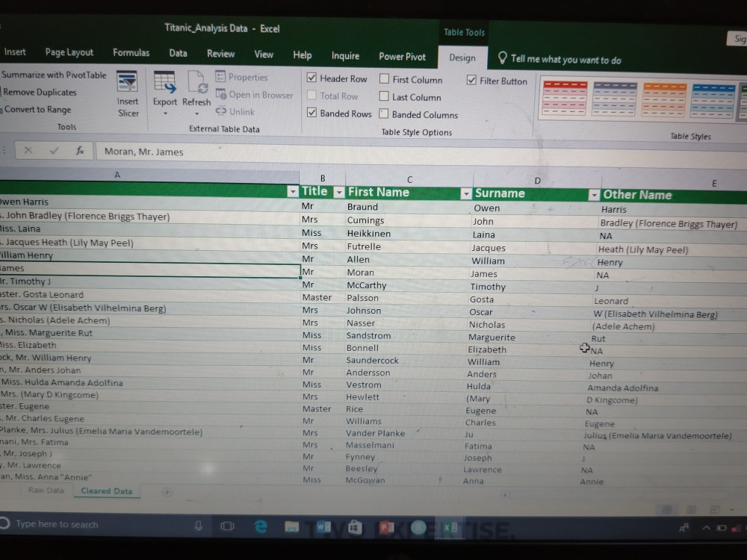This screenshot has height=560, width=747.
Task: Switch to the Raw Data sheet
Action: 46,490
